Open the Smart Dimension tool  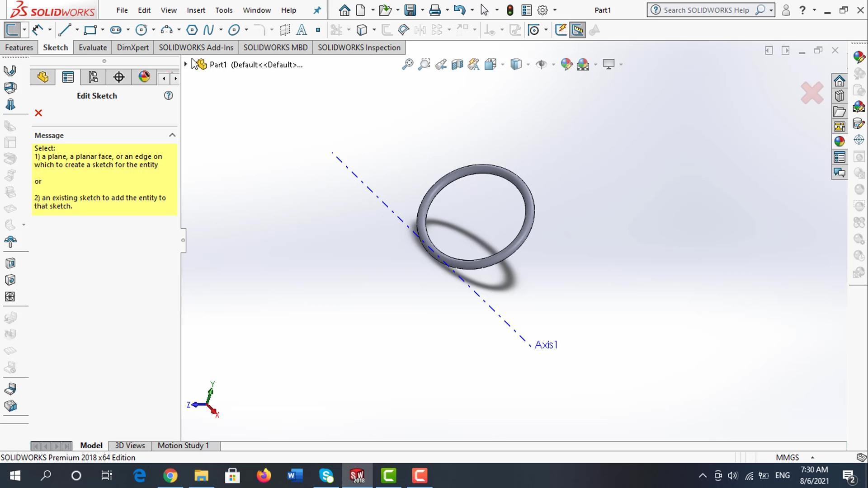click(x=38, y=30)
